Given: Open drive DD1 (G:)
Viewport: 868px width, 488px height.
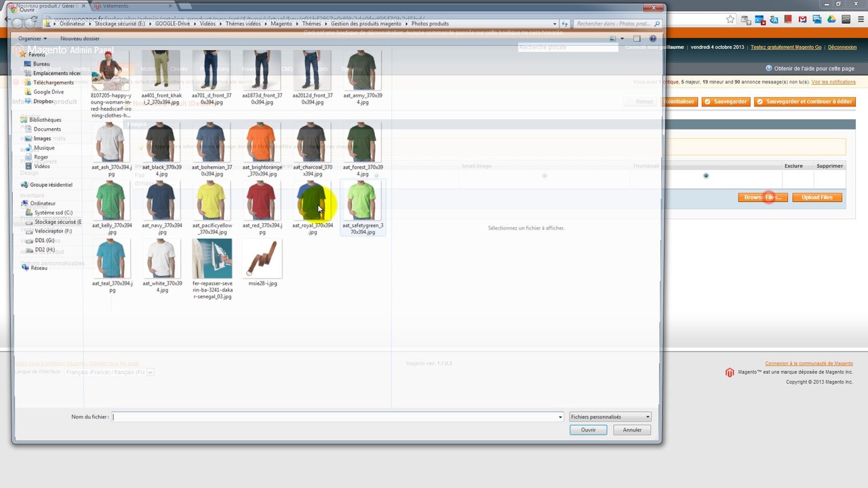Looking at the screenshot, I should [x=40, y=241].
